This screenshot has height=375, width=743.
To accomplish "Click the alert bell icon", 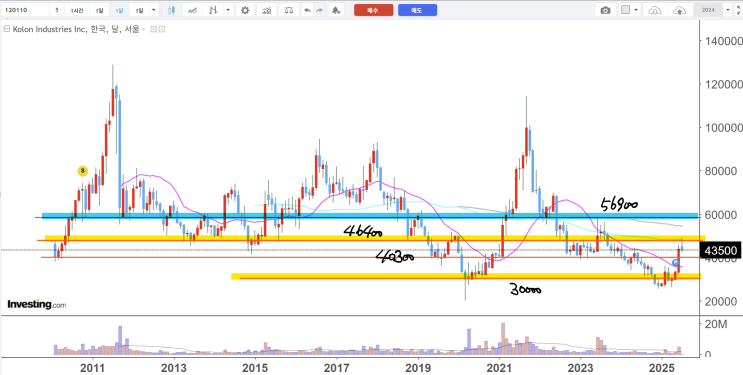I will click(x=336, y=10).
